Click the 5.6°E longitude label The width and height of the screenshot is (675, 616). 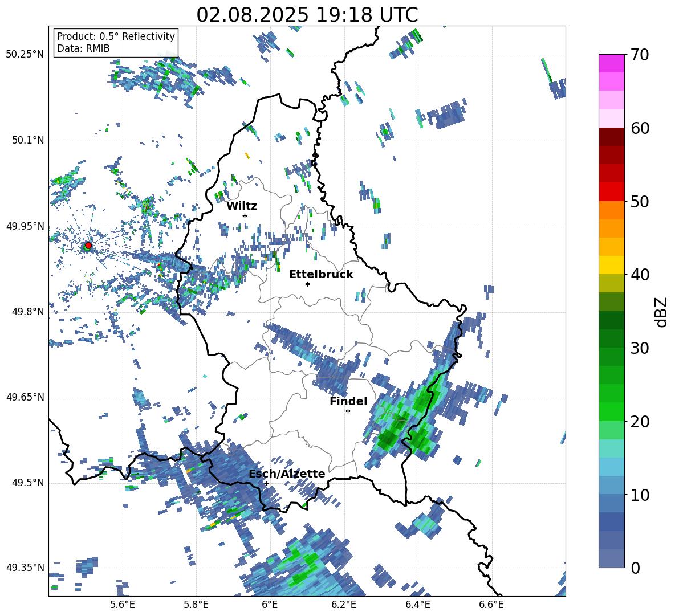pyautogui.click(x=123, y=605)
